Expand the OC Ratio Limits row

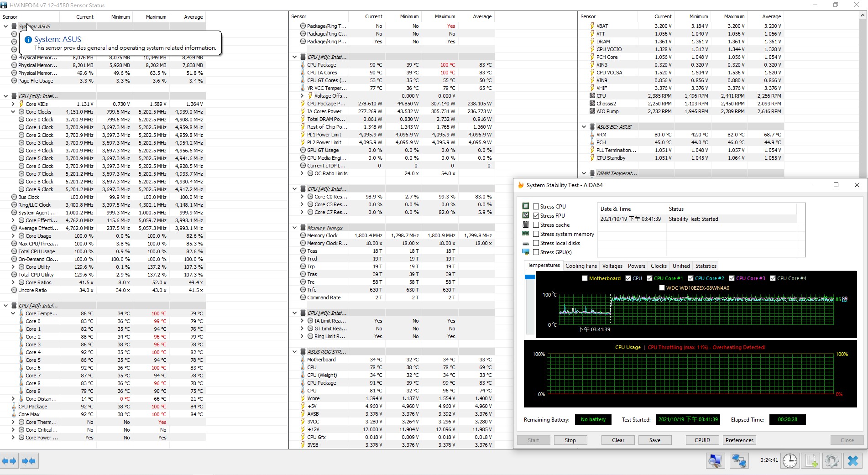tap(302, 173)
